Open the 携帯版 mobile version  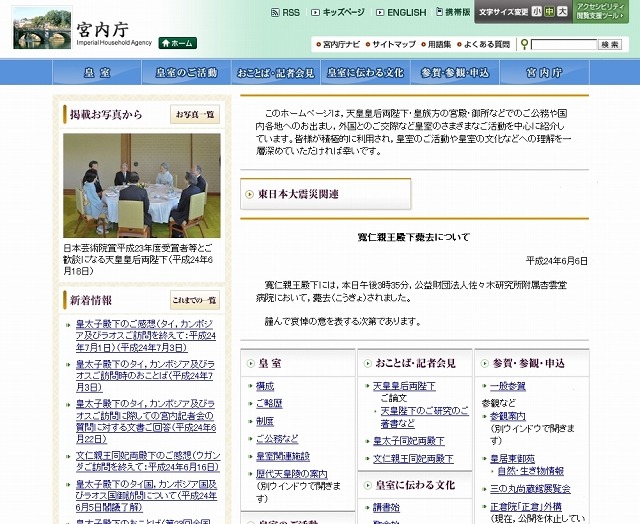(x=453, y=12)
